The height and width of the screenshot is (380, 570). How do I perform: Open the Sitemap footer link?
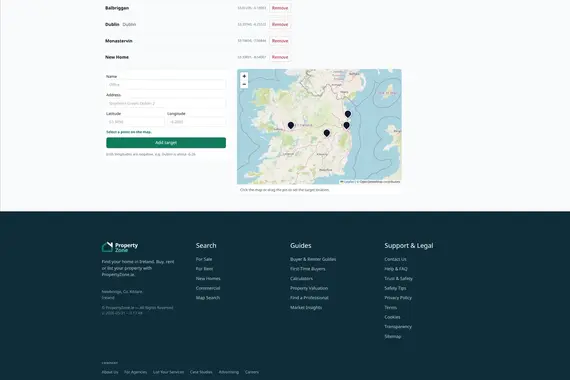point(393,336)
